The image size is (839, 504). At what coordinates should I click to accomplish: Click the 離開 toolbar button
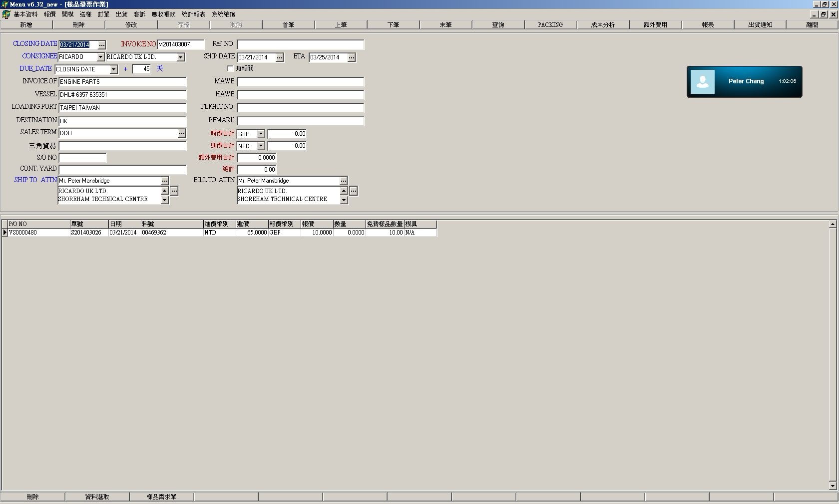point(813,25)
